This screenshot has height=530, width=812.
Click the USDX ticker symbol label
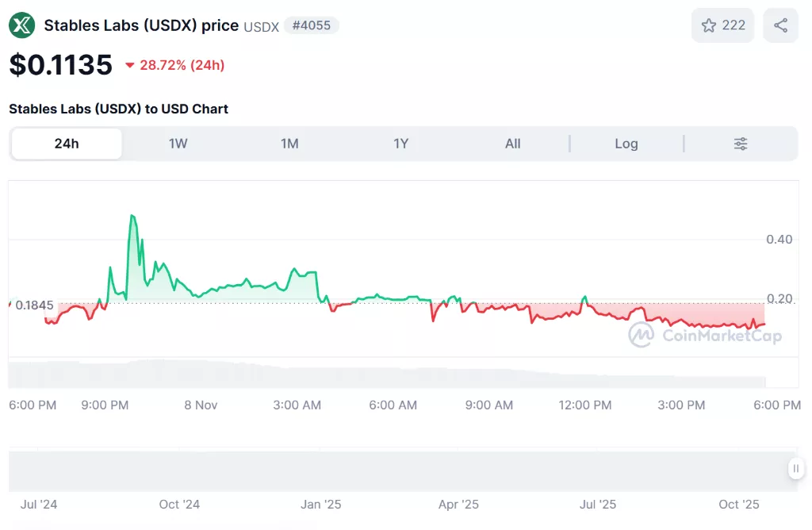(261, 26)
